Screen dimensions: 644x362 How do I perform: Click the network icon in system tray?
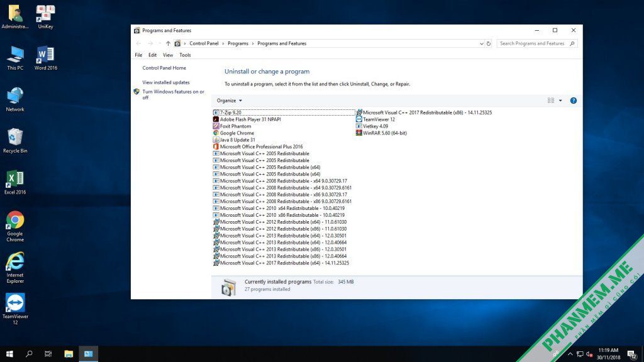coord(580,354)
